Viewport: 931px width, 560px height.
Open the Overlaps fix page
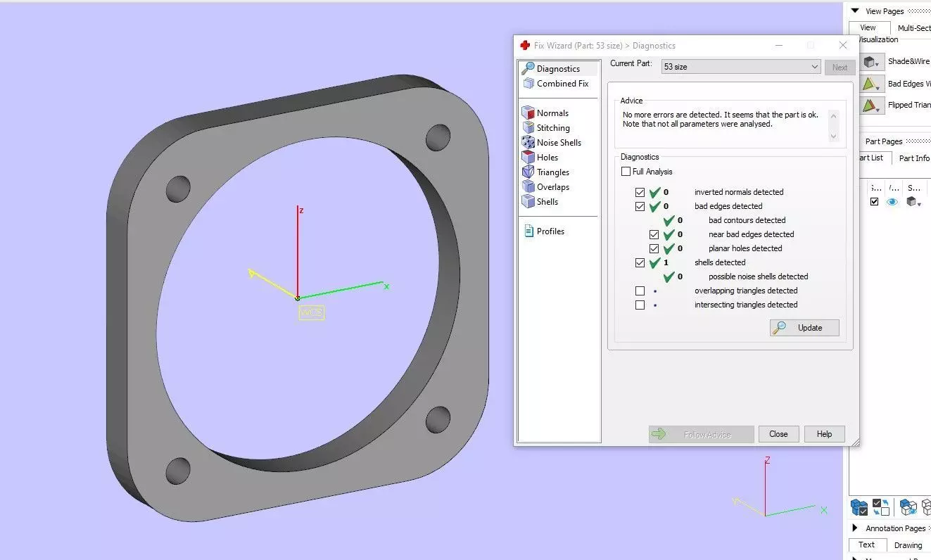point(546,186)
